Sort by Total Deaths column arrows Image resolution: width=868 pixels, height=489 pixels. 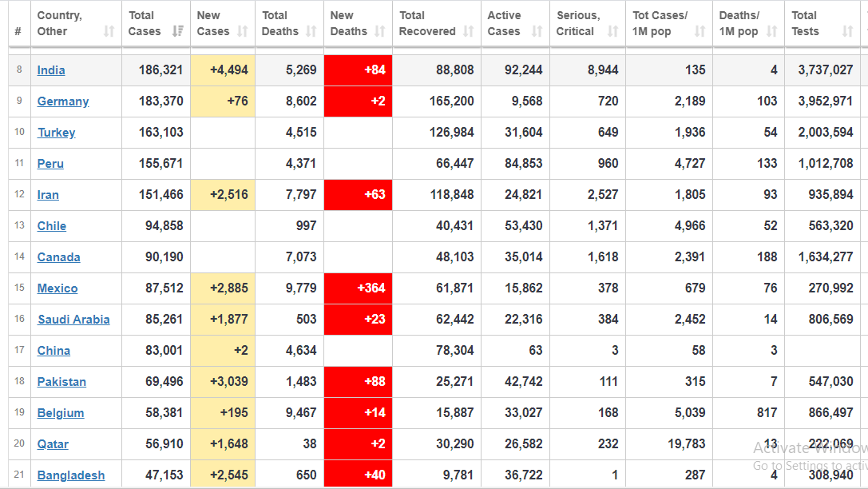coord(311,32)
